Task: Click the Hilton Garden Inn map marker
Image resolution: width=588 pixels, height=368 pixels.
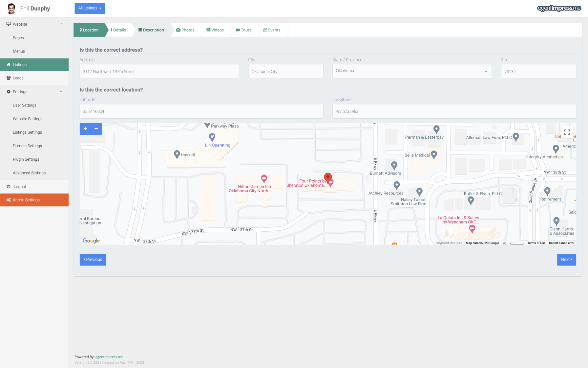Action: coord(264,178)
